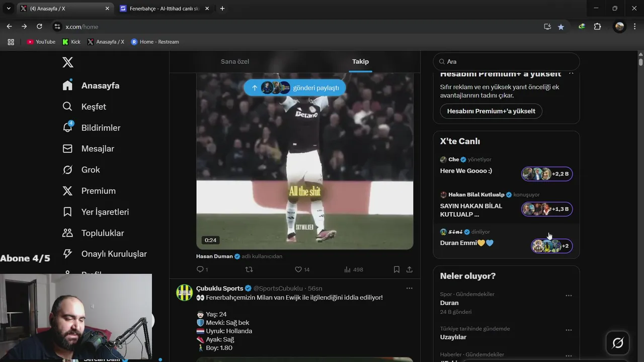The width and height of the screenshot is (644, 362).
Task: Open more options for Duran trend
Action: [569, 296]
